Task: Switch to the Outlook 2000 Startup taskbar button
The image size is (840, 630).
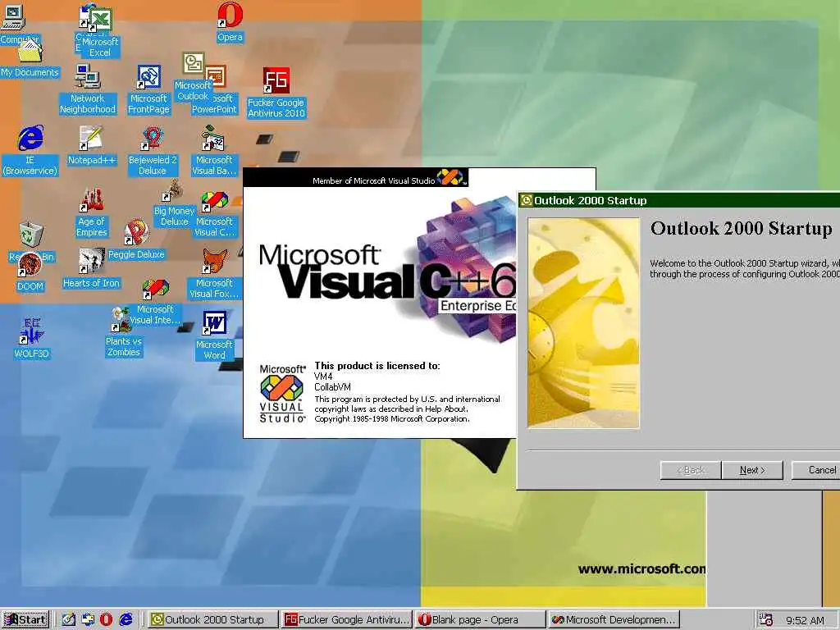Action: pyautogui.click(x=212, y=619)
